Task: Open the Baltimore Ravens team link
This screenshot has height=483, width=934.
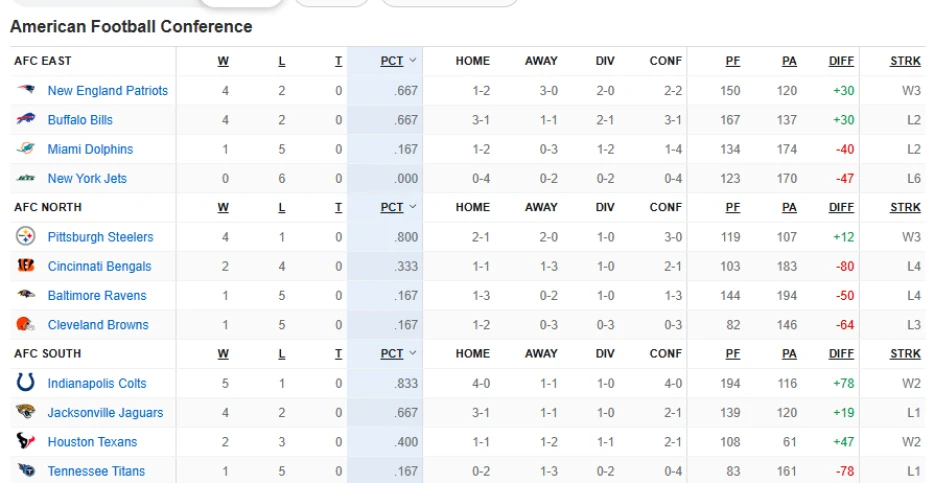Action: (x=97, y=295)
